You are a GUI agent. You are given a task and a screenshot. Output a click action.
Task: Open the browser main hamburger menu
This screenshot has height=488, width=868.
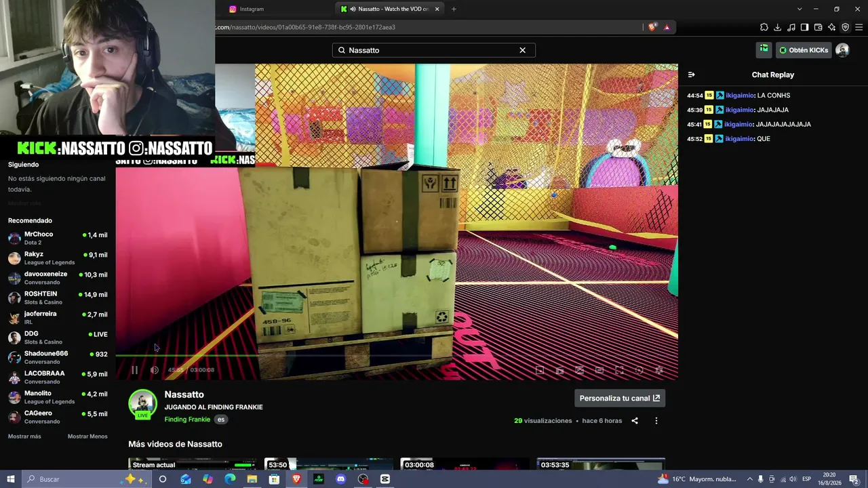pyautogui.click(x=859, y=27)
